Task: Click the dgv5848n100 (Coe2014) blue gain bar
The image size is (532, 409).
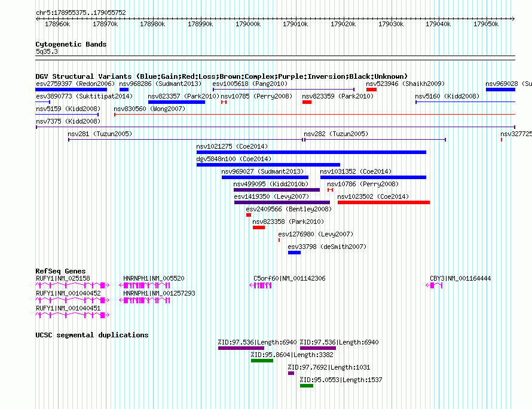Action: click(x=268, y=165)
